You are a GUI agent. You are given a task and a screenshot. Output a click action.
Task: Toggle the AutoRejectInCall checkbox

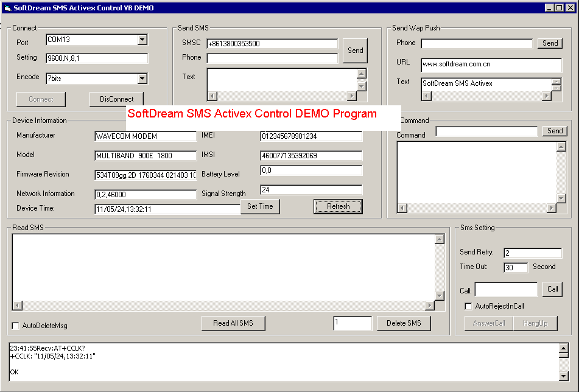469,306
